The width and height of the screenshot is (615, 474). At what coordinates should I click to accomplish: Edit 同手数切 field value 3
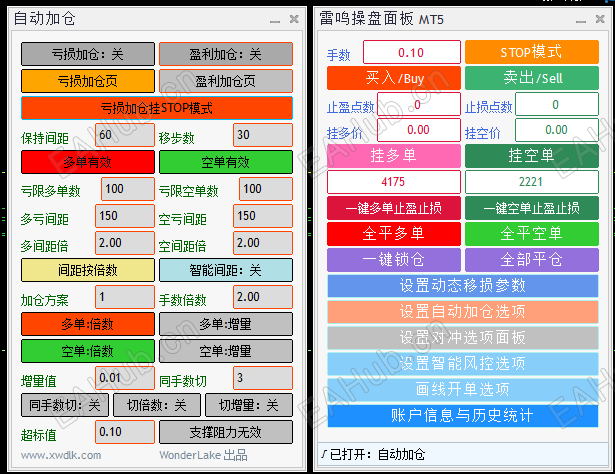263,378
